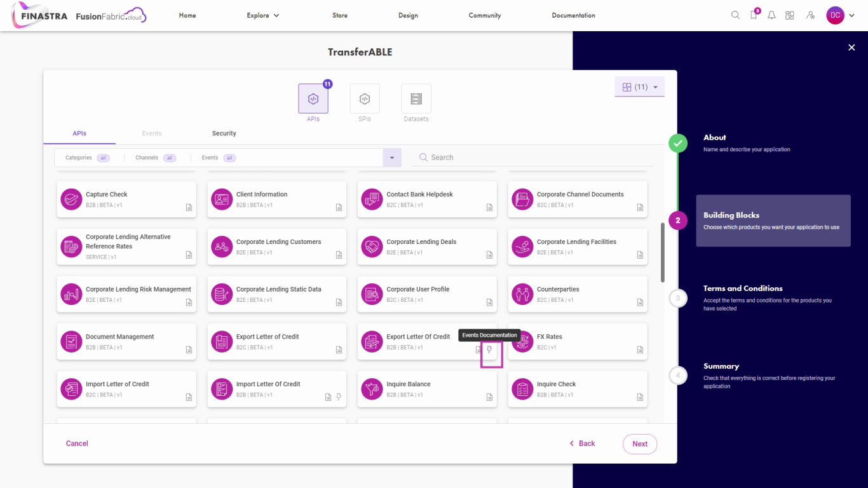Open Corporate Lending Customers documentation icon
Image resolution: width=868 pixels, height=488 pixels.
coord(339,255)
